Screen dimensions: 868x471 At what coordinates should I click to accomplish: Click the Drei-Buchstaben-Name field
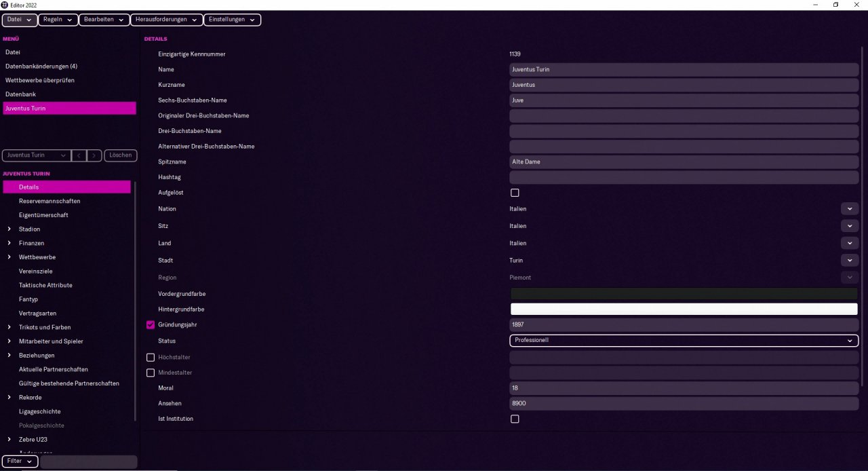[684, 131]
